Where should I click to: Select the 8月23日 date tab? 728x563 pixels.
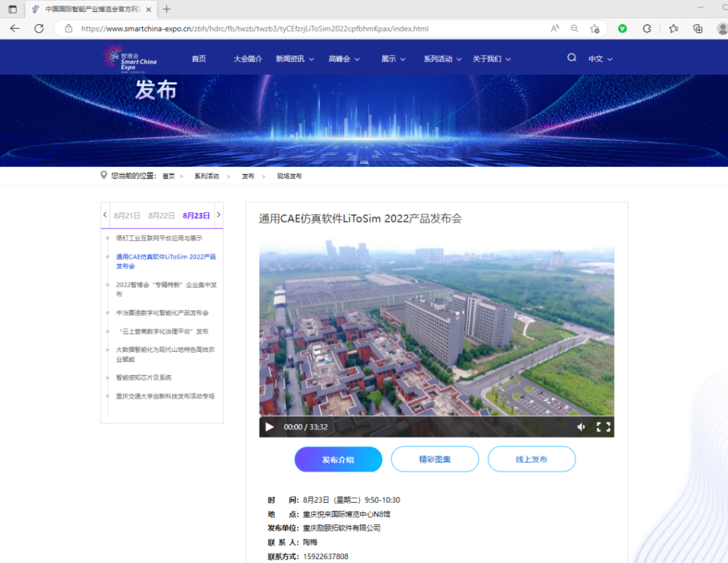pos(196,215)
